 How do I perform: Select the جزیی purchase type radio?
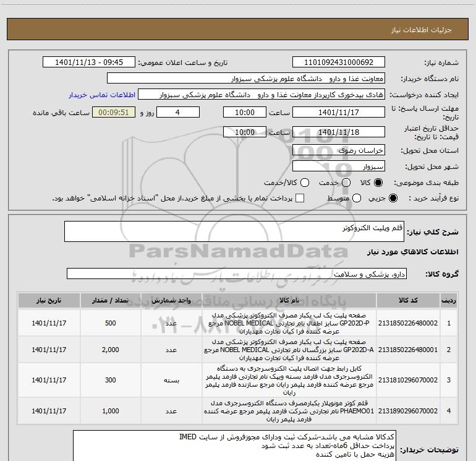(x=393, y=198)
